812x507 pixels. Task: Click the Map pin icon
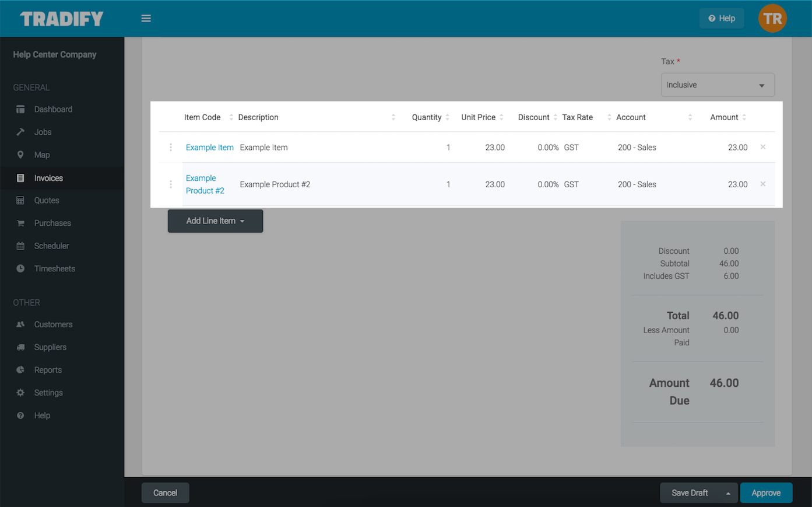20,155
